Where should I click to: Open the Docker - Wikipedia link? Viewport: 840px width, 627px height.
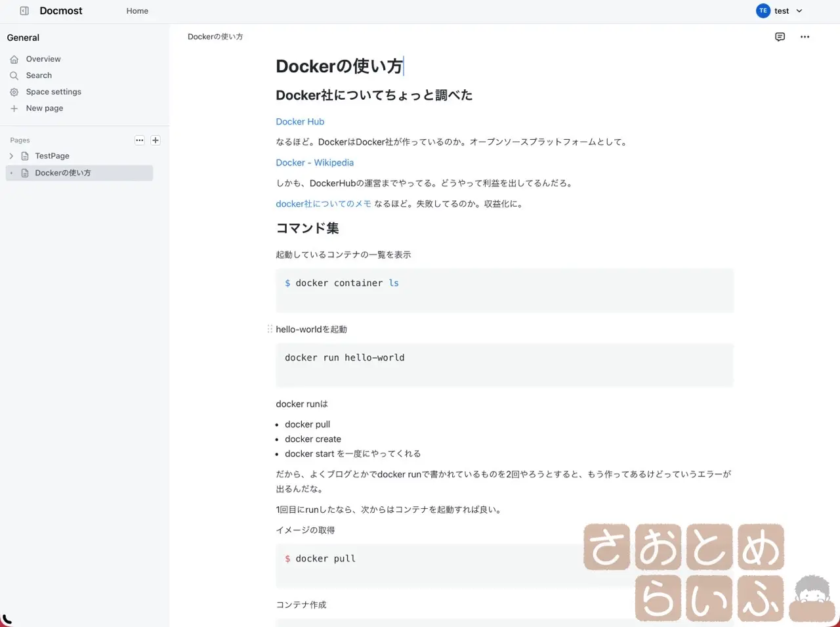pyautogui.click(x=314, y=163)
